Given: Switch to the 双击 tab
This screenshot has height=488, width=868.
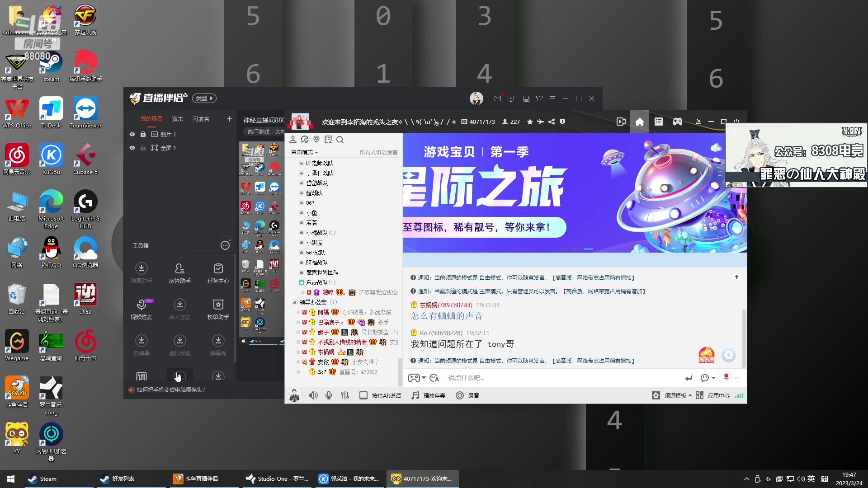Looking at the screenshot, I should pos(177,118).
